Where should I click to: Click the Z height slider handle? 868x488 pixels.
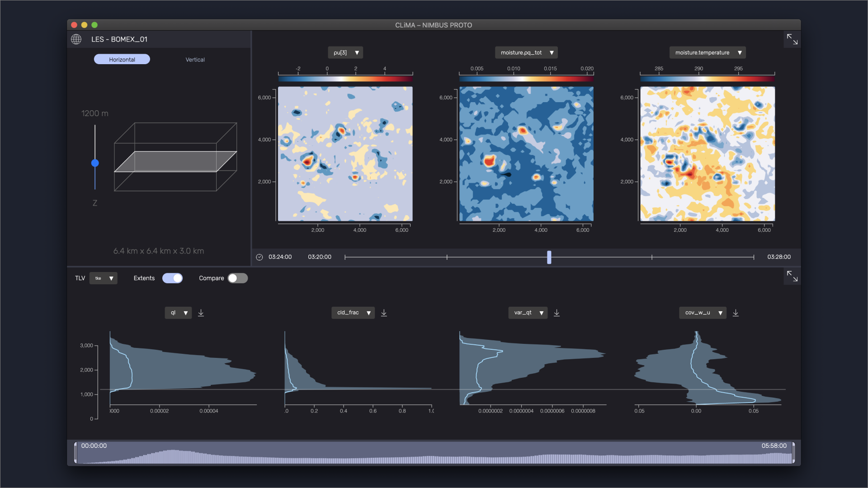tap(95, 163)
